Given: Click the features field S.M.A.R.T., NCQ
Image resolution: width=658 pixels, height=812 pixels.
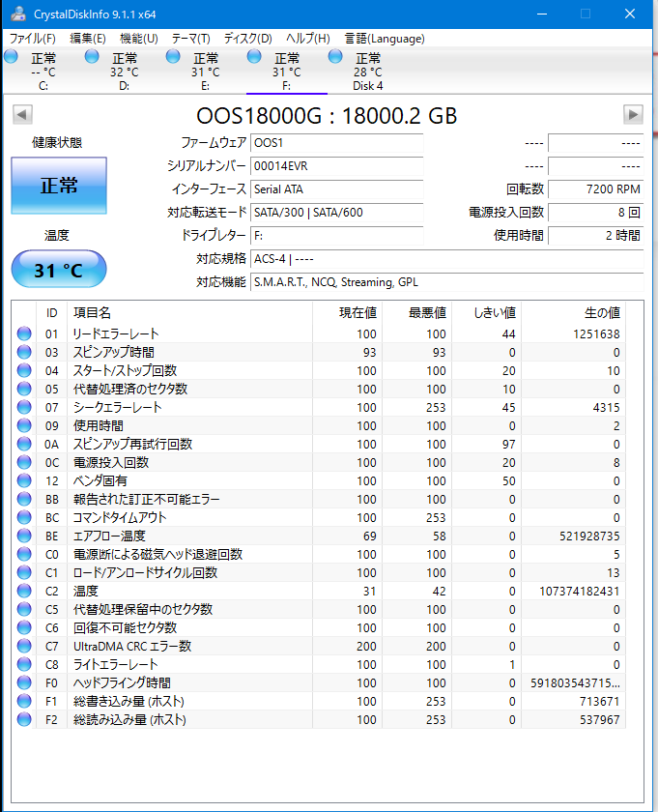Looking at the screenshot, I should coord(447,282).
